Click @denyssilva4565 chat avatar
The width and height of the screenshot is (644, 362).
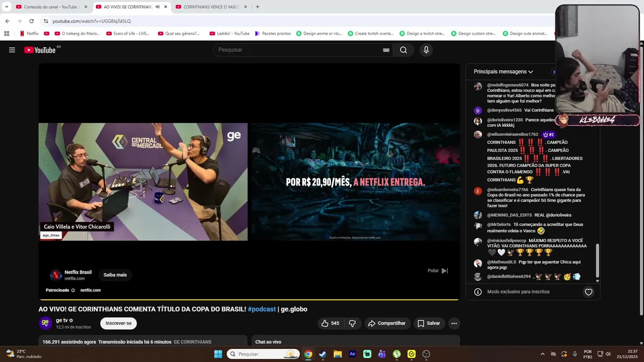[x=478, y=111]
